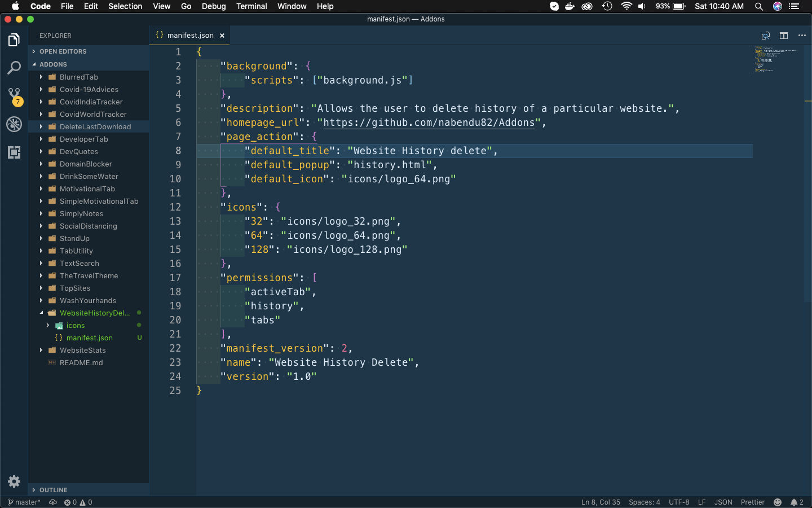The width and height of the screenshot is (812, 508).
Task: Open the errors and warnings counter
Action: pos(78,502)
